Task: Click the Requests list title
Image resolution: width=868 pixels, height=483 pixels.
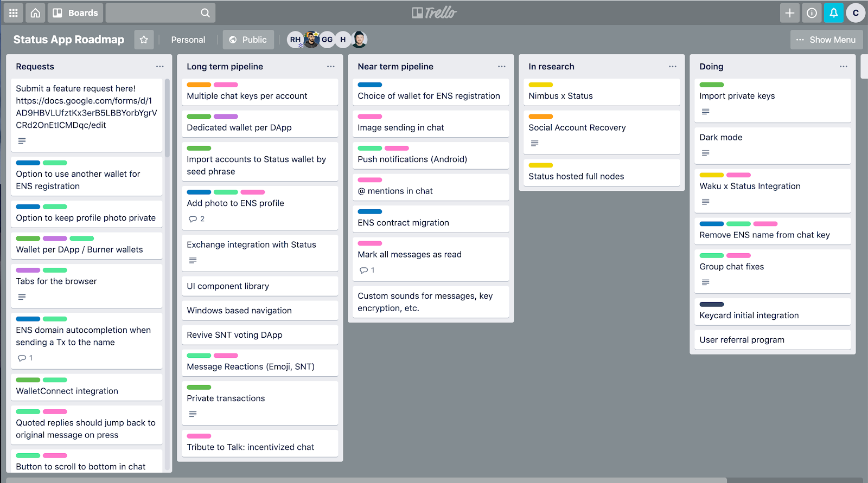Action: 35,67
